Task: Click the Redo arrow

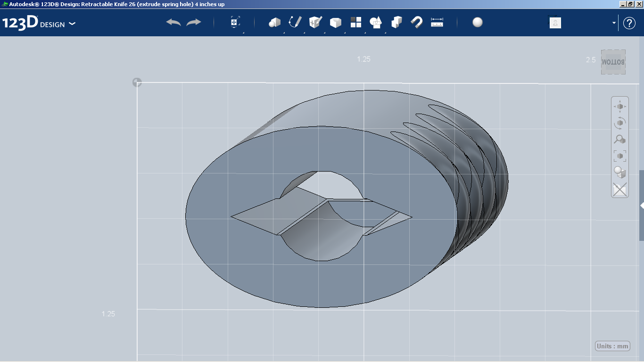Action: 194,22
